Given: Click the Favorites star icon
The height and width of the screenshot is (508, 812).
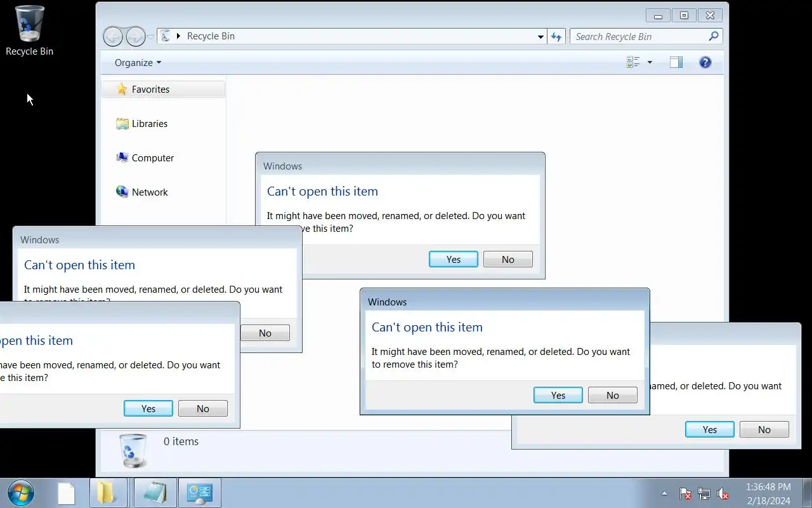Looking at the screenshot, I should [x=122, y=90].
